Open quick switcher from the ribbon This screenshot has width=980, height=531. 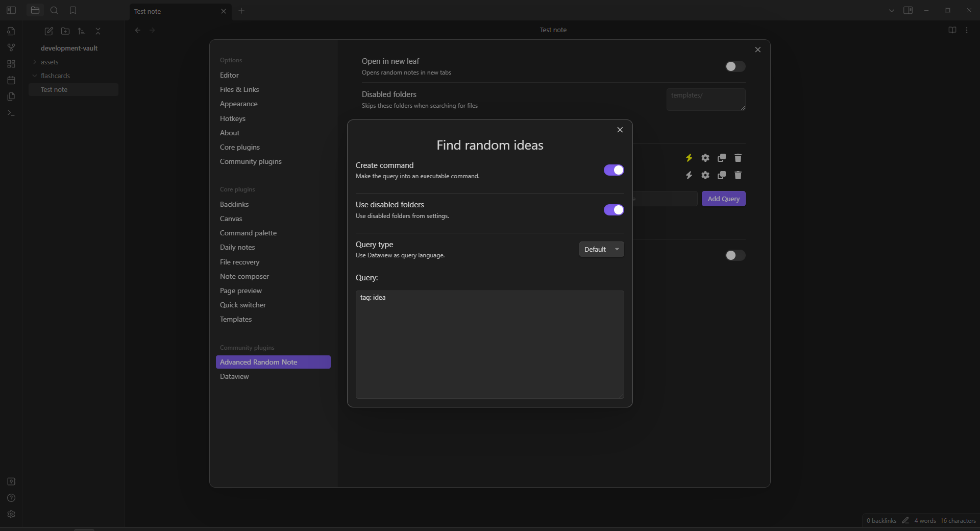tap(11, 31)
